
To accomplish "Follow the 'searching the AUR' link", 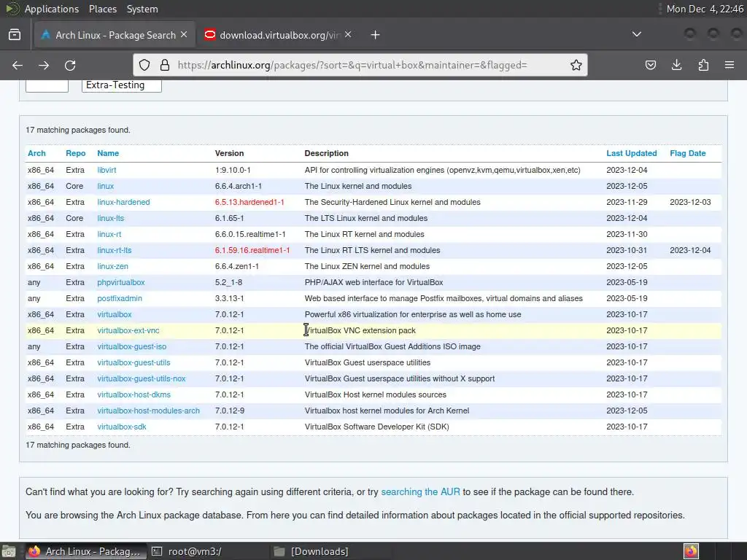I will pyautogui.click(x=420, y=492).
